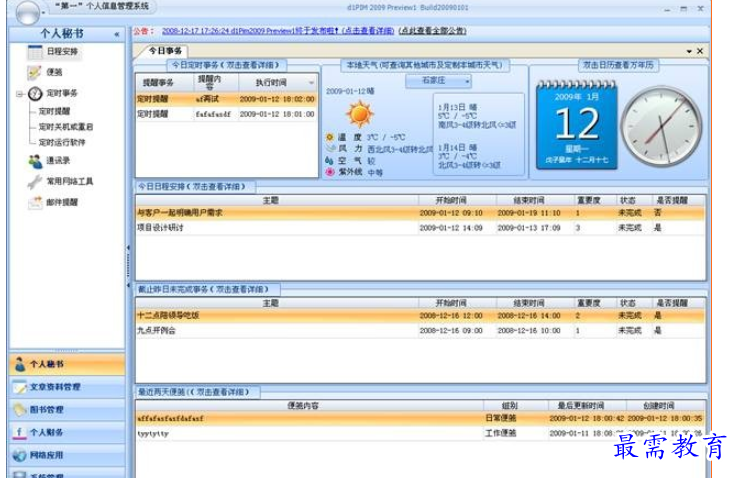
Task: Click the 温度 temperature icon
Action: pyautogui.click(x=330, y=137)
